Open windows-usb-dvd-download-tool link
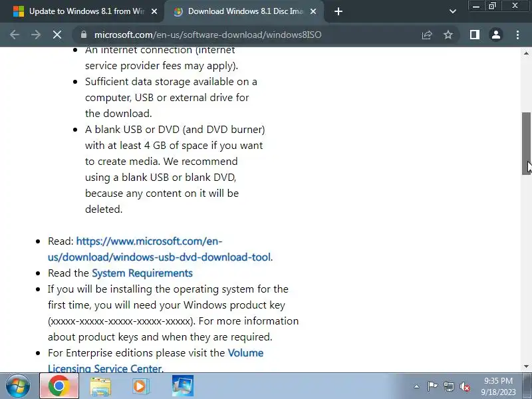532x399 pixels. [160, 249]
